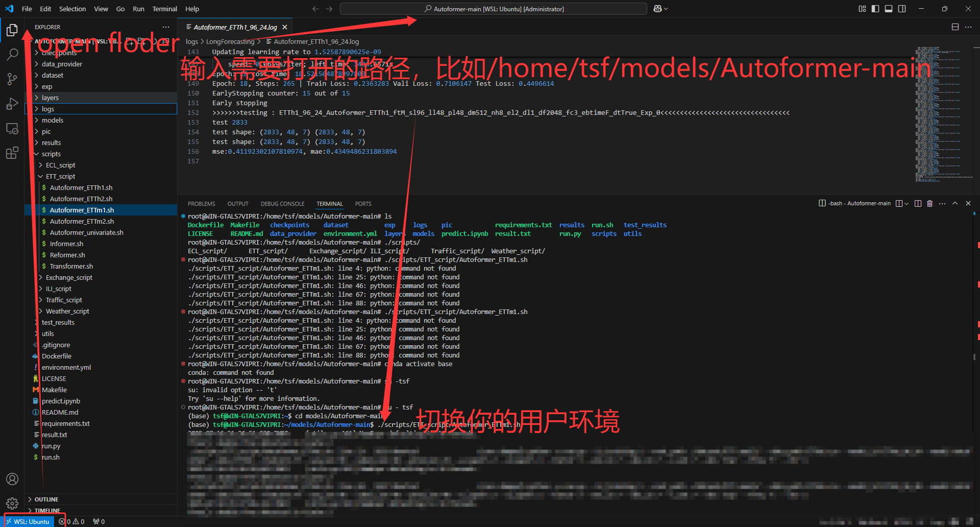Switch to the PORTS tab
The height and width of the screenshot is (527, 980).
pyautogui.click(x=363, y=204)
